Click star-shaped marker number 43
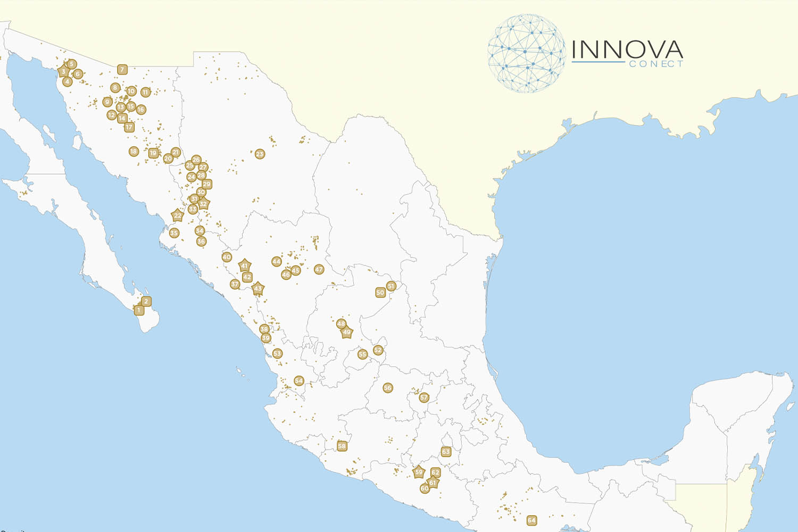 pos(258,289)
